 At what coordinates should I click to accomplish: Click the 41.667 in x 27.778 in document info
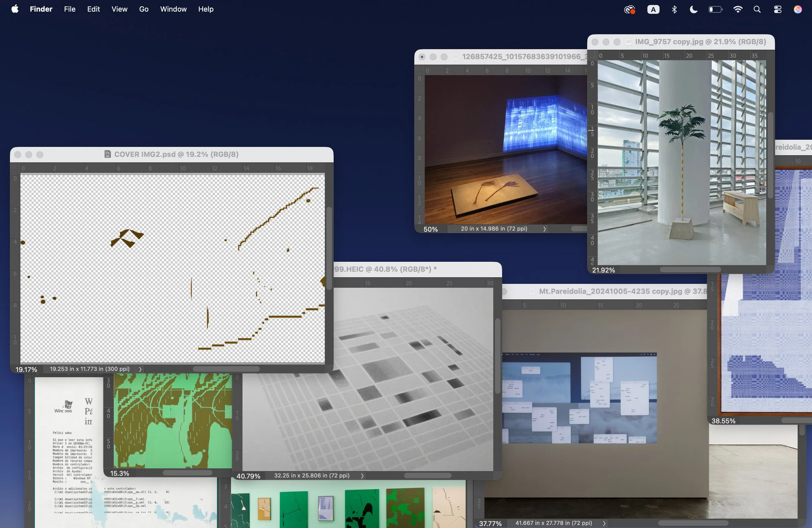coord(553,523)
